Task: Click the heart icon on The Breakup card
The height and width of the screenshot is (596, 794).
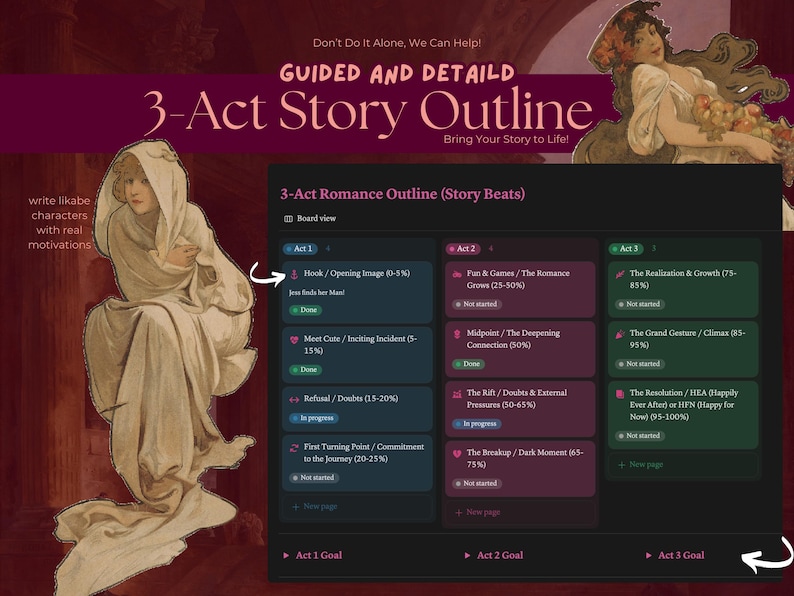Action: pos(457,453)
